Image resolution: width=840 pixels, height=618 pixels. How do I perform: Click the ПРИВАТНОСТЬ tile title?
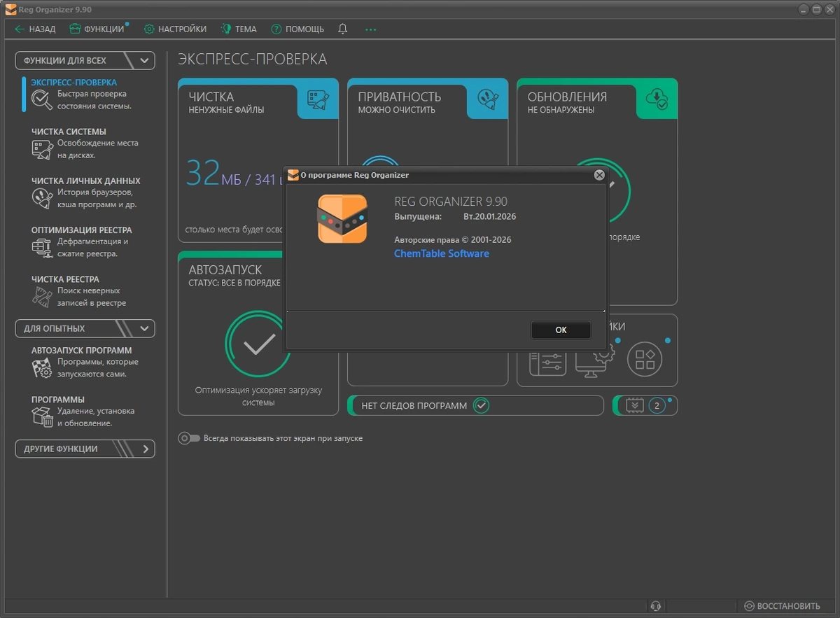point(400,97)
